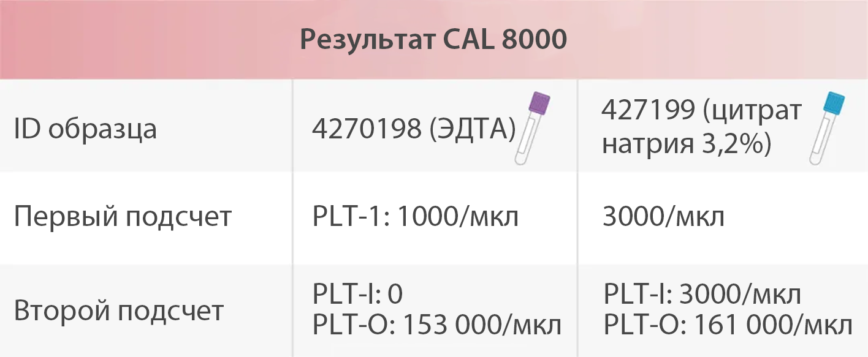Screen dimensions: 868x357
Task: Click the "PLT-I: 0" value
Action: click(x=357, y=295)
